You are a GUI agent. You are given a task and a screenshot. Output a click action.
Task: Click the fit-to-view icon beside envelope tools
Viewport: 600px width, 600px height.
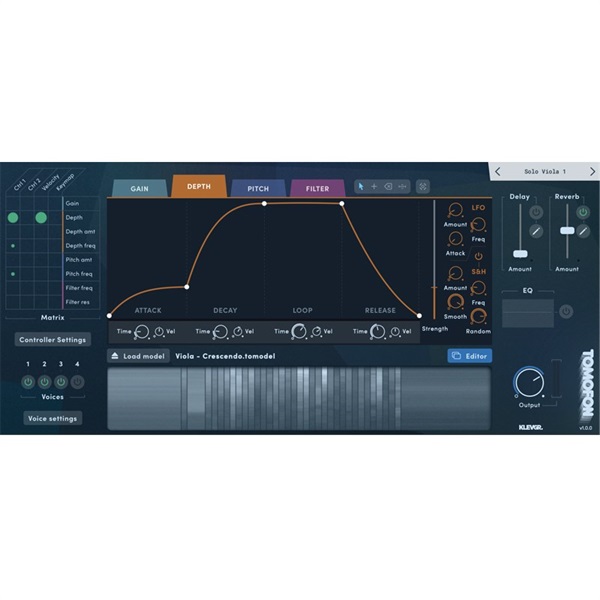coord(423,187)
